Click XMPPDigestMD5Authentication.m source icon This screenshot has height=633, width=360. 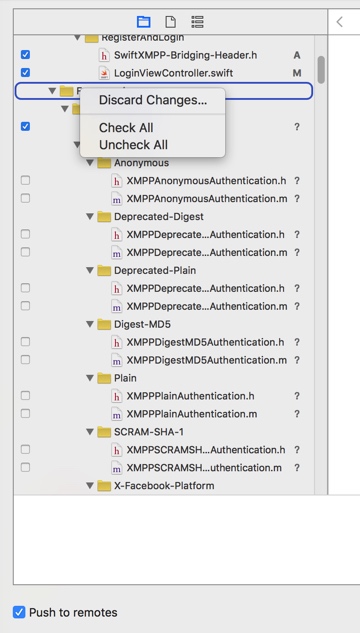(117, 360)
